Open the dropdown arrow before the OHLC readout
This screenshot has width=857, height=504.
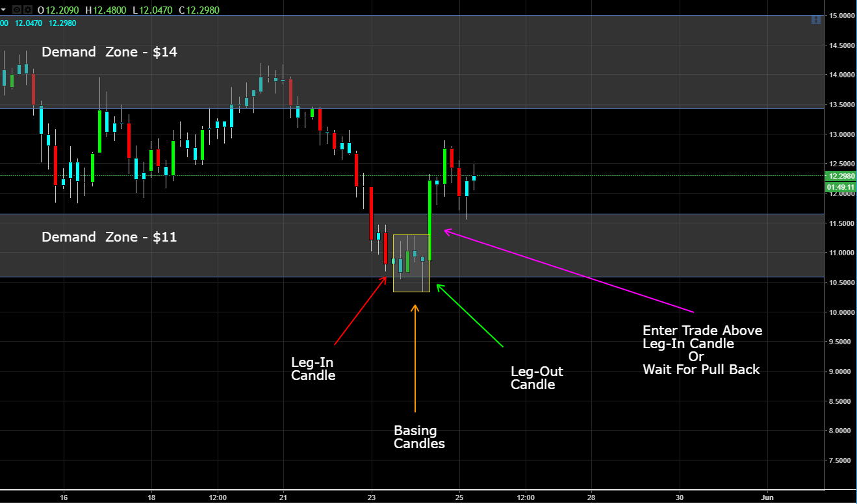pyautogui.click(x=3, y=10)
